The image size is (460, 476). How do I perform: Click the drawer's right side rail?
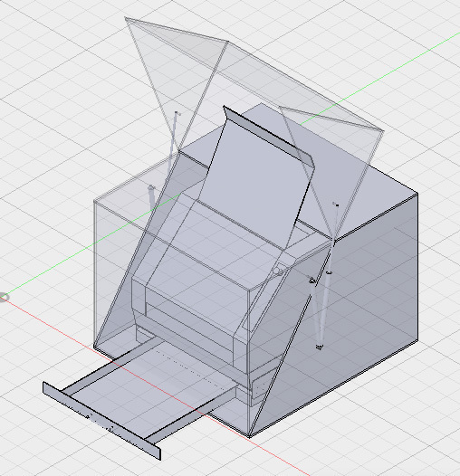[191, 413]
